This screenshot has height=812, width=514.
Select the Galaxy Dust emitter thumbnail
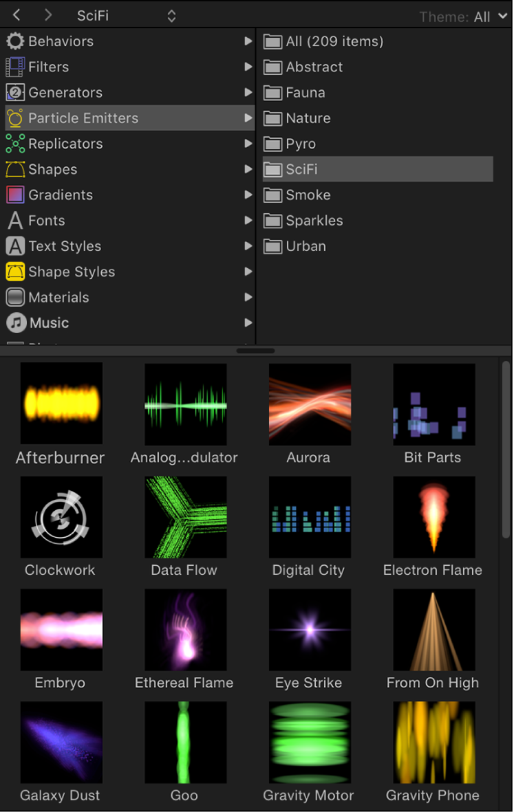tap(61, 742)
